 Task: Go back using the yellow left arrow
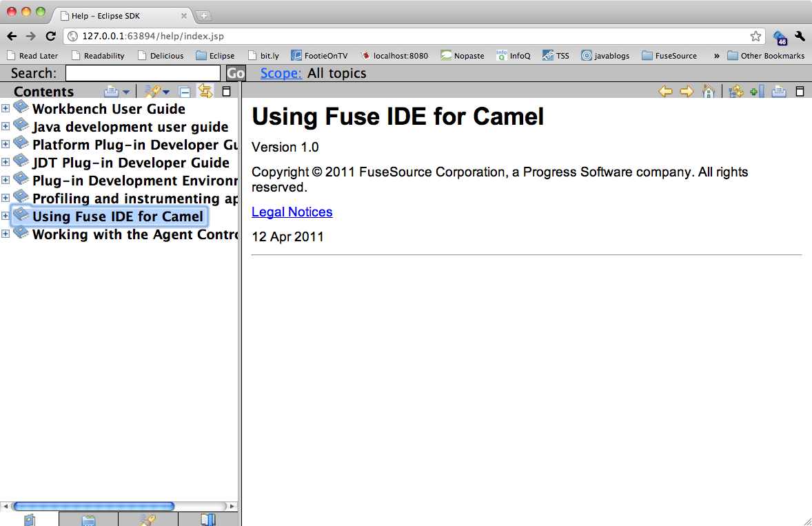[x=665, y=92]
